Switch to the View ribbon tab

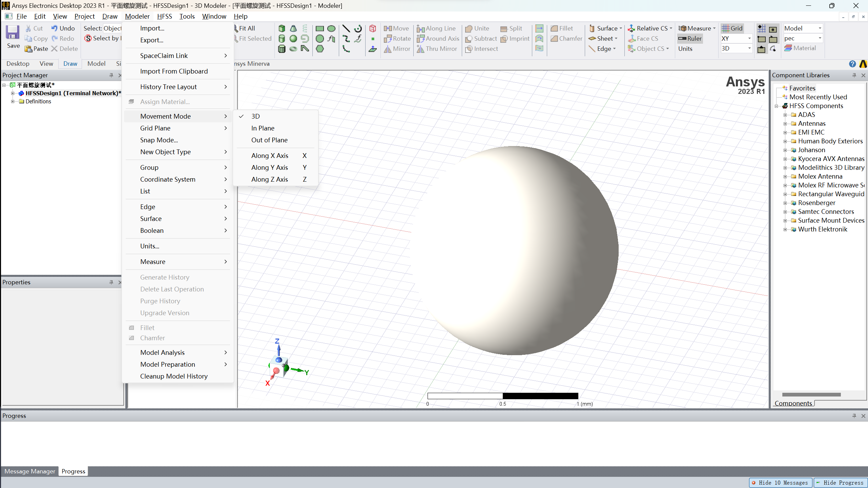(x=46, y=64)
